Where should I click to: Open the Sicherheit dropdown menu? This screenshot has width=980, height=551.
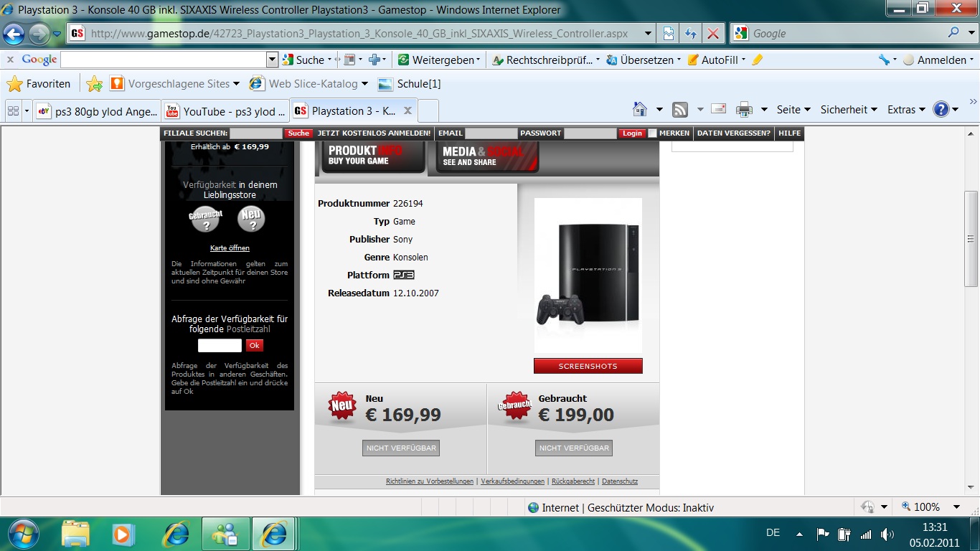[849, 110]
